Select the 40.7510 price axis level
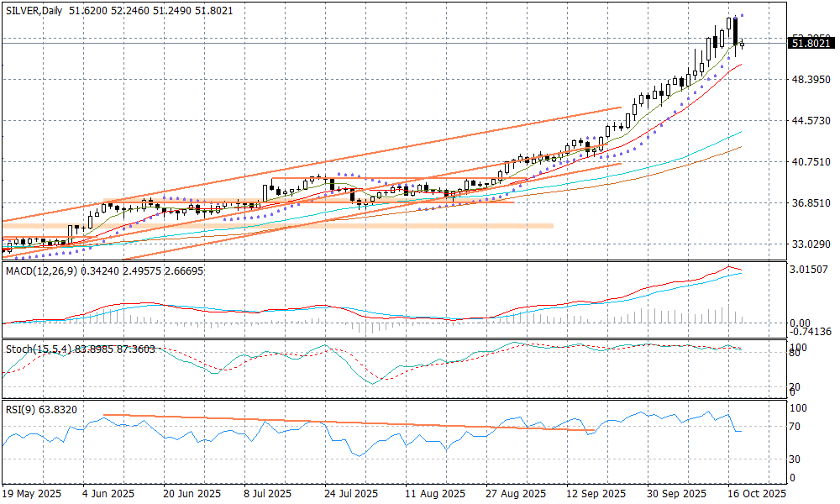This screenshot has width=840, height=504. [811, 162]
